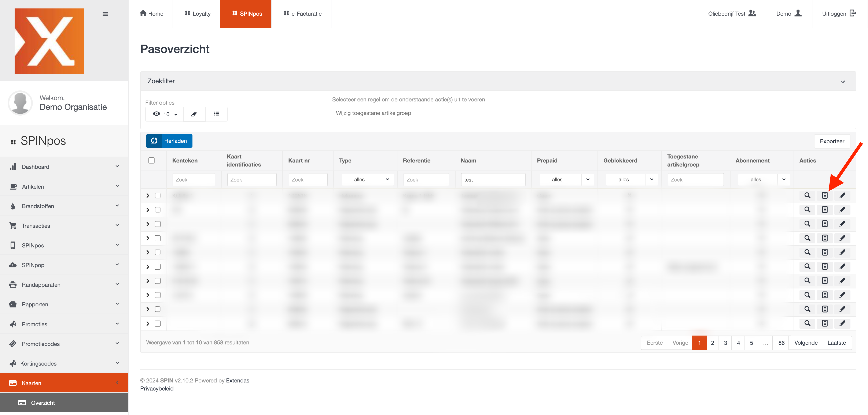Open the Type alles dropdown filter
The height and width of the screenshot is (415, 868).
[x=367, y=179]
